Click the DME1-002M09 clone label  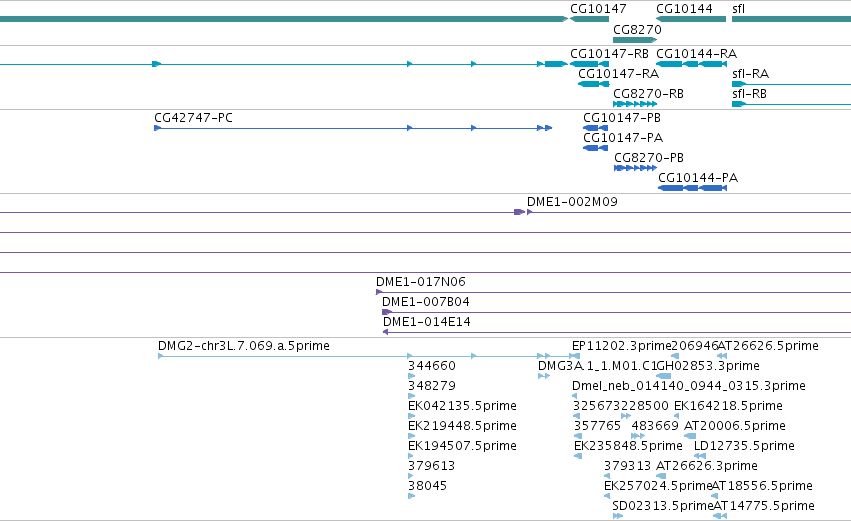(572, 202)
